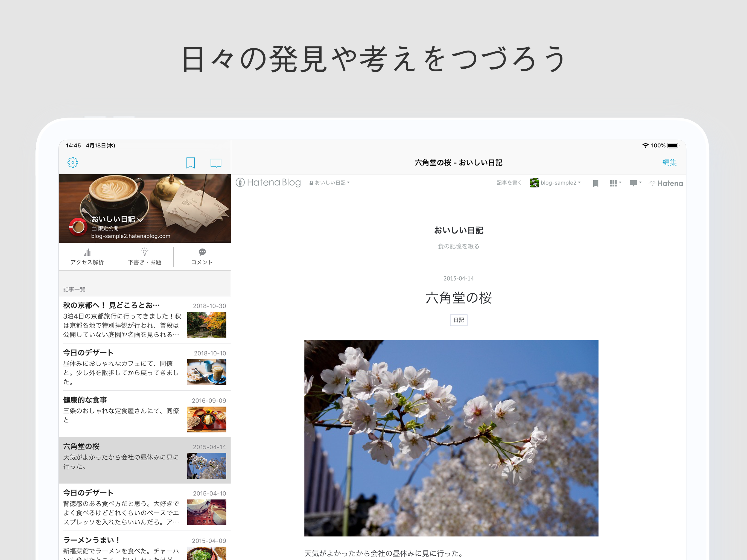Click the Hatena Blog logo
The height and width of the screenshot is (560, 747).
pyautogui.click(x=268, y=182)
